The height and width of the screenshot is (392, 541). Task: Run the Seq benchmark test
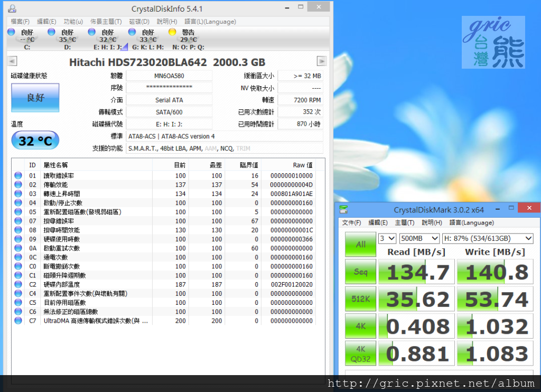tap(360, 272)
